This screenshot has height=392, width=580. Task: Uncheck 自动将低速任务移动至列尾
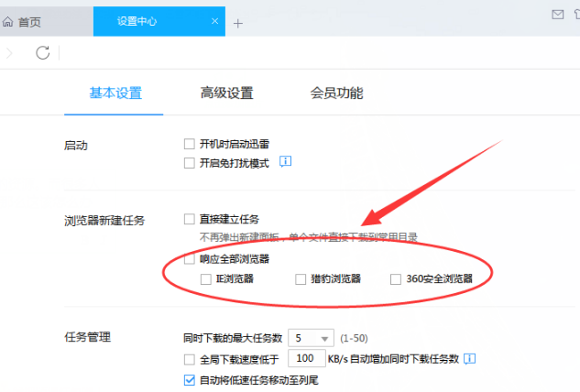190,379
